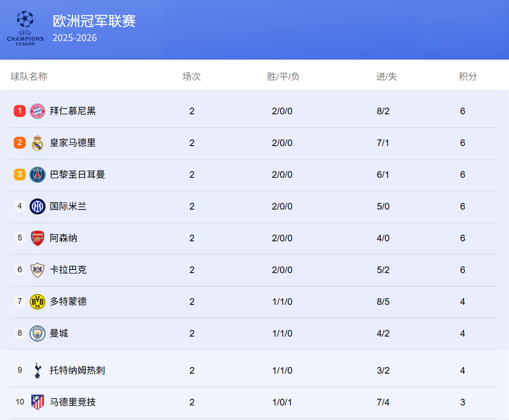Viewport: 509px width, 420px height.
Task: Click the Bayern Munich club crest
Action: 37,111
